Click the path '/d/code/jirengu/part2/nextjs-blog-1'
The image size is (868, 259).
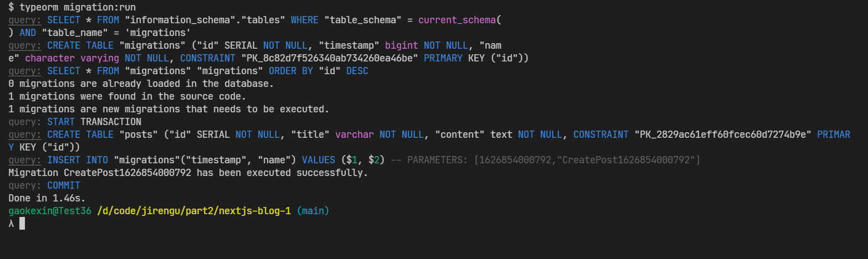(194, 211)
